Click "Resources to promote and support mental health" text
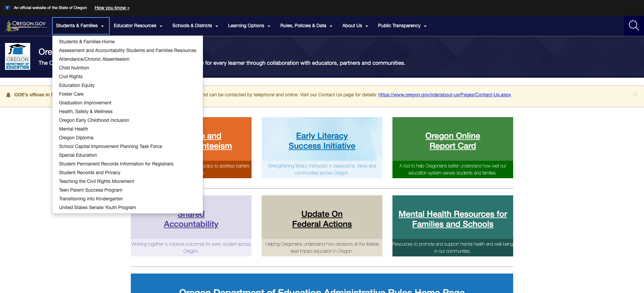Image resolution: width=644 pixels, height=293 pixels. (x=453, y=248)
